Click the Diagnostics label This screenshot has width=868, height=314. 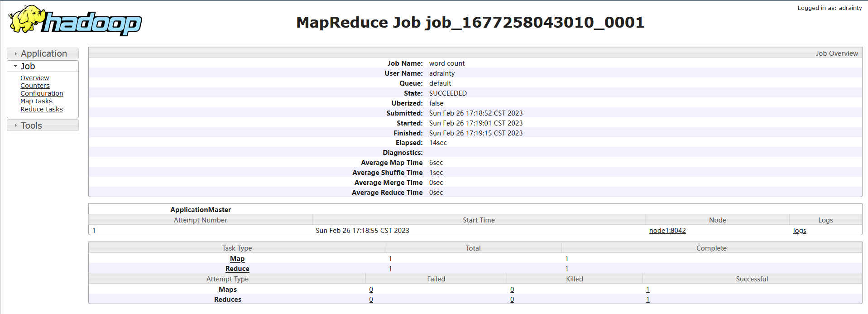click(403, 153)
